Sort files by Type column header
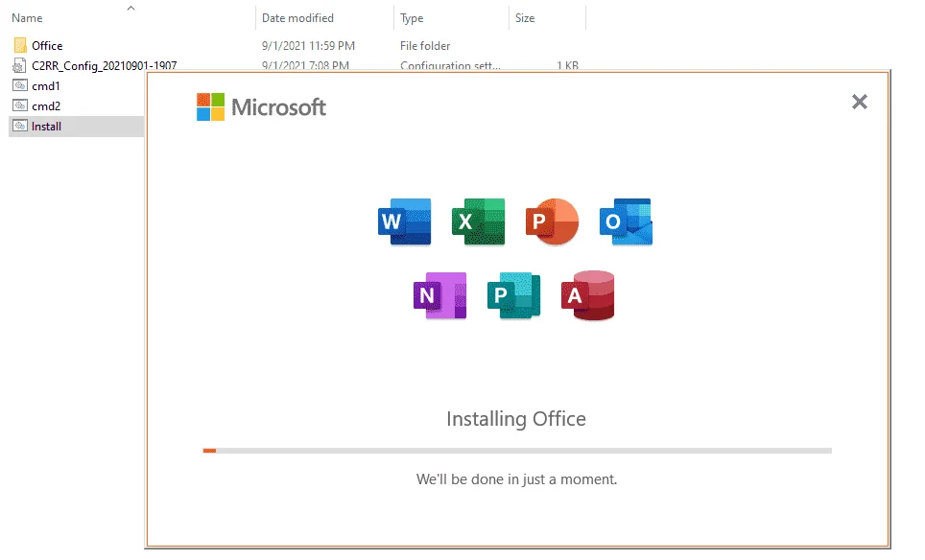 point(412,18)
